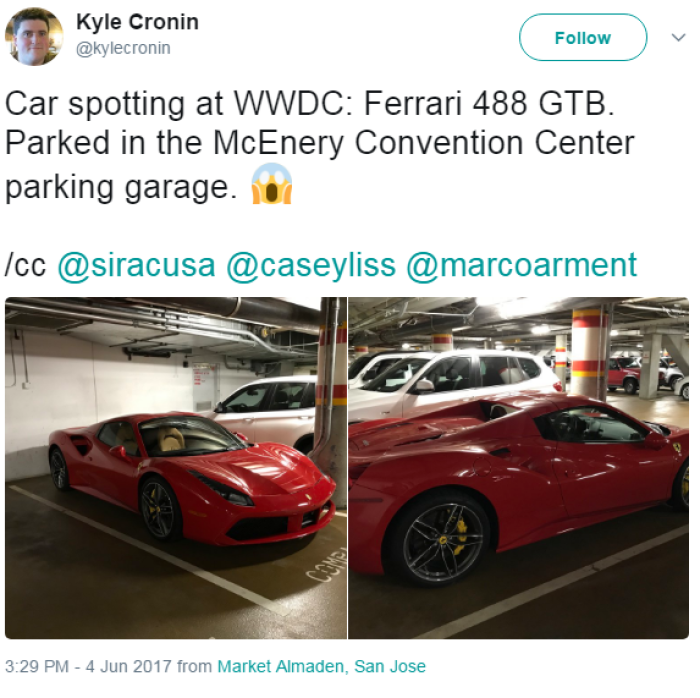
Task: Open the Kyle Cronin display name
Action: (x=137, y=22)
